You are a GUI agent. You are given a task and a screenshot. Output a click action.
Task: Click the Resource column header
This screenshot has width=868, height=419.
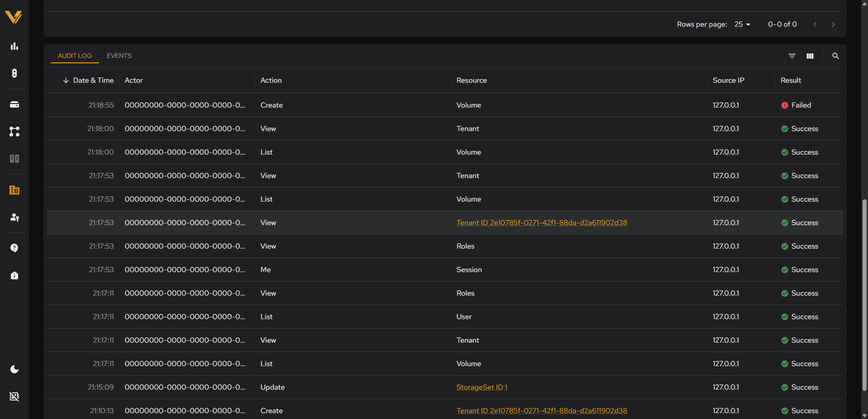pyautogui.click(x=472, y=80)
